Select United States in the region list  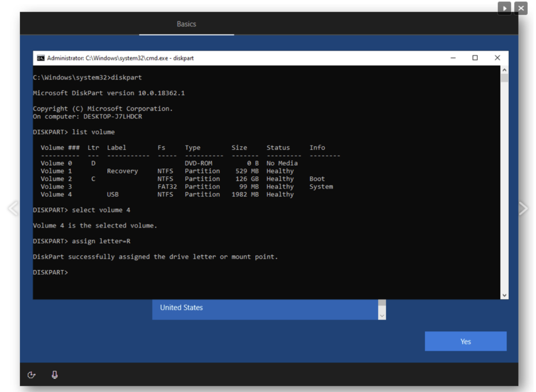pos(182,307)
